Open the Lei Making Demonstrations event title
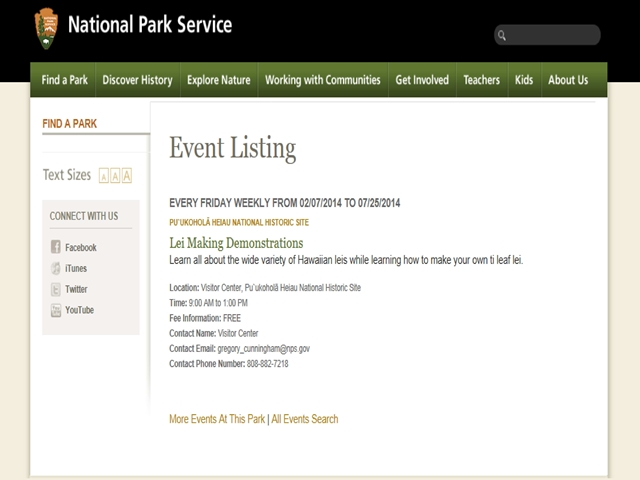The width and height of the screenshot is (640, 480). [x=236, y=243]
